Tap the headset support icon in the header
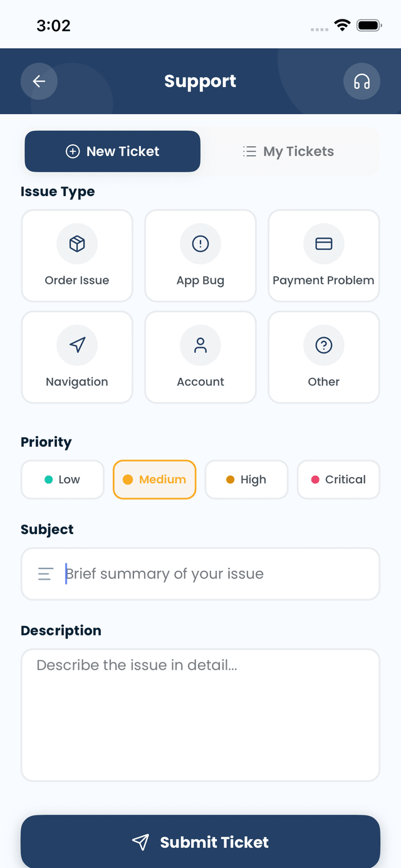The width and height of the screenshot is (401, 868). coord(362,81)
